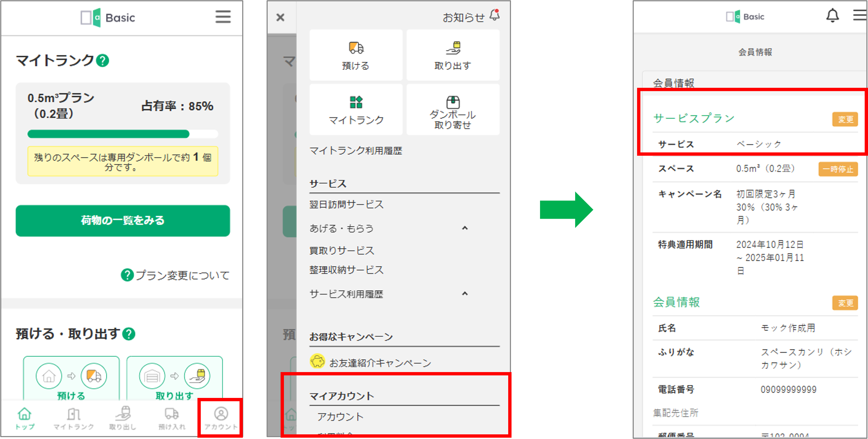Close the side menu with X

click(280, 17)
